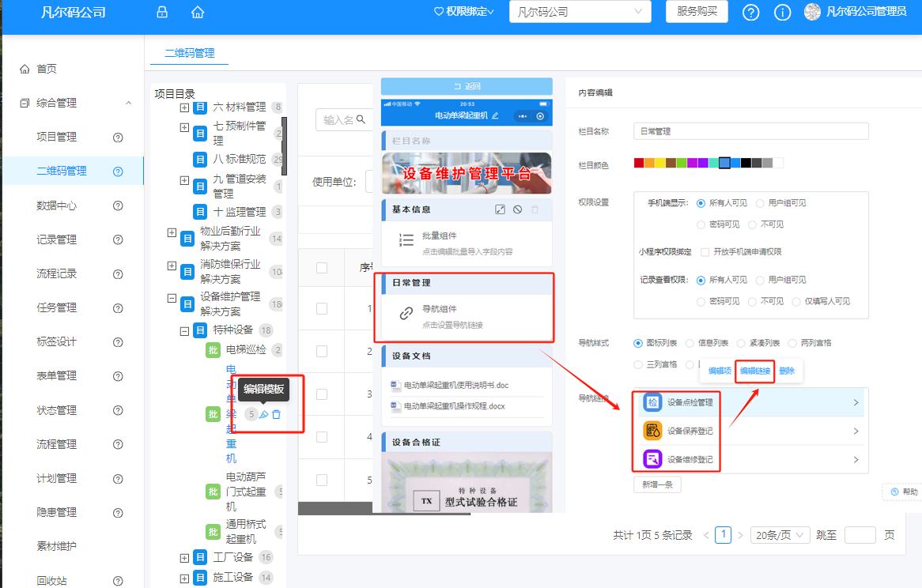Collapse the 设备维护管理 tree node
The width and height of the screenshot is (922, 588).
[x=172, y=299]
